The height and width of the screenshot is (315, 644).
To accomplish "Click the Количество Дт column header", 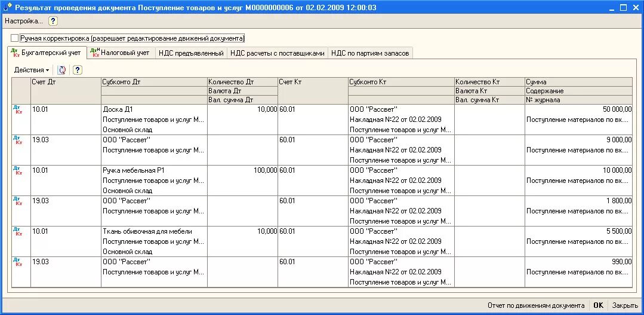I will coord(242,82).
